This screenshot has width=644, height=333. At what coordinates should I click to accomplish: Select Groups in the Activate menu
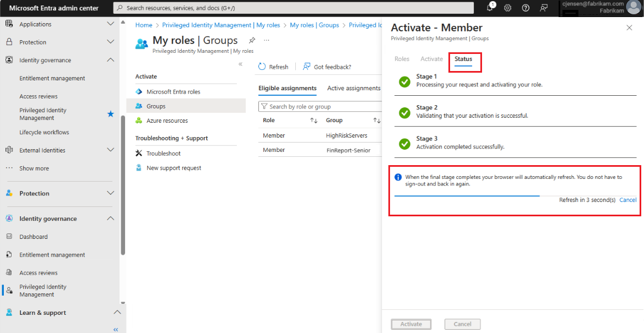(186, 106)
